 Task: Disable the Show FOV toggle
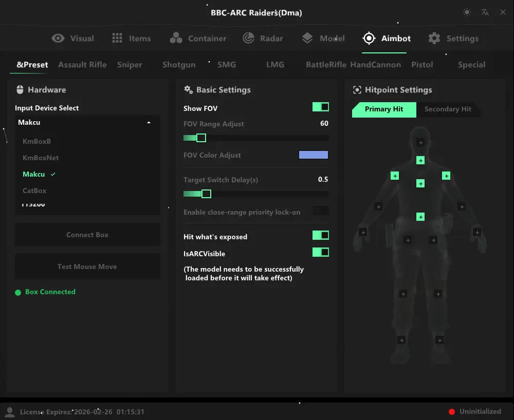[320, 107]
